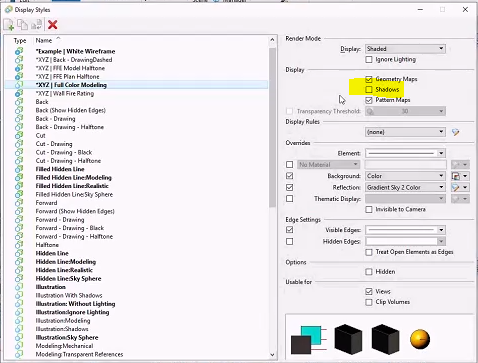Toggle the Ignore Lighting checkbox
This screenshot has width=478, height=363.
click(x=369, y=59)
